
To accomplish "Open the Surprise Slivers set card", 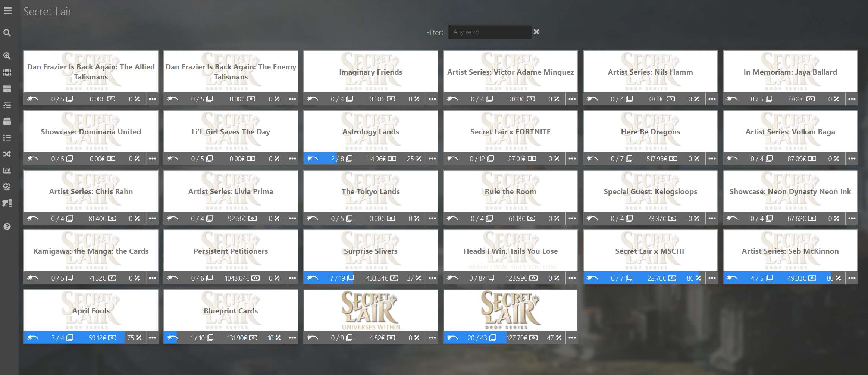I will pyautogui.click(x=371, y=251).
